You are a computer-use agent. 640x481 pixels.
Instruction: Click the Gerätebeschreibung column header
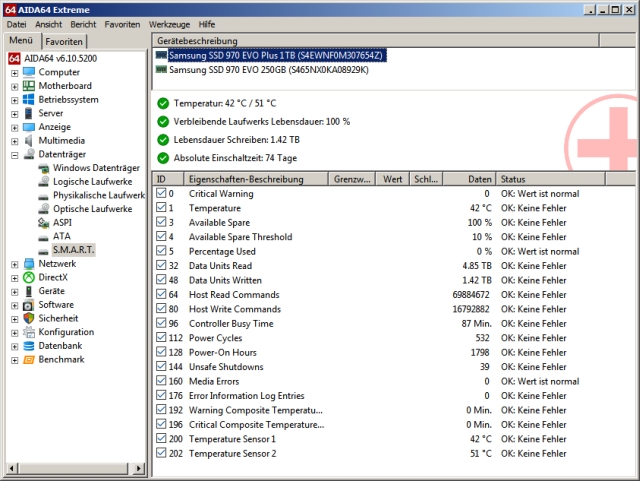coord(376,41)
